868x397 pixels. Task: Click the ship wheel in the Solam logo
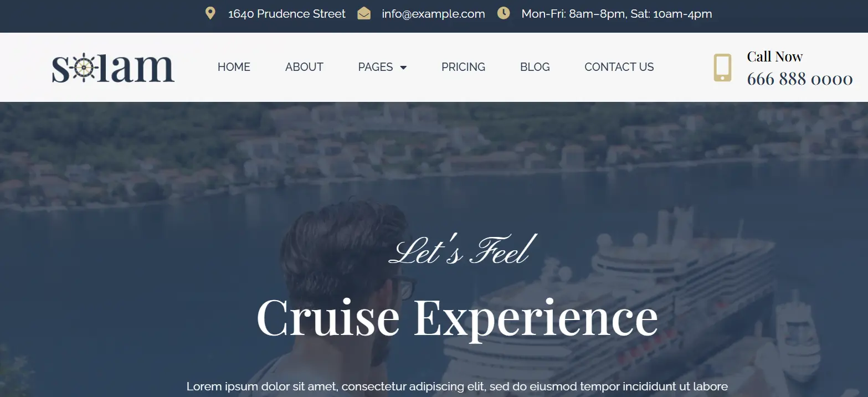(83, 68)
